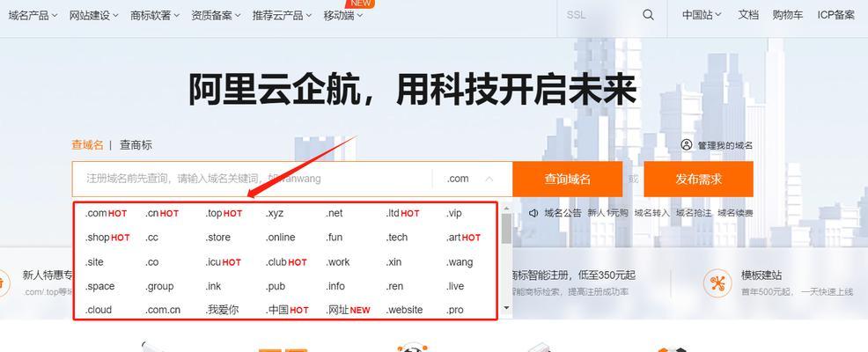Choose the .fun suffix
The height and width of the screenshot is (352, 868).
335,238
